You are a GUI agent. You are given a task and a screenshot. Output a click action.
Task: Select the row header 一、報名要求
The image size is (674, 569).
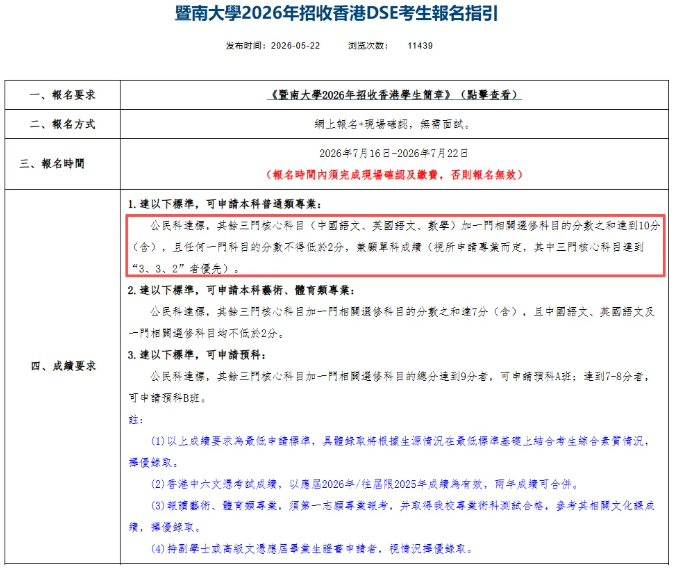[x=62, y=95]
